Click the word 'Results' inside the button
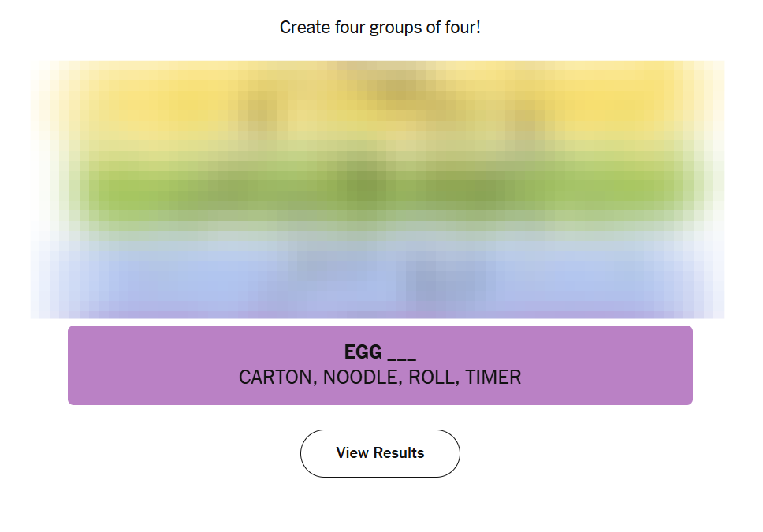The image size is (763, 532). pyautogui.click(x=399, y=453)
